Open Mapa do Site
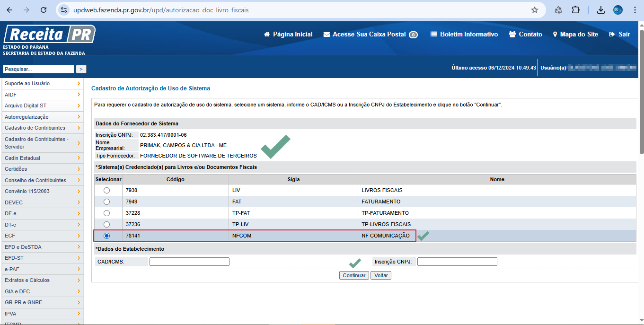644x325 pixels. (x=575, y=34)
